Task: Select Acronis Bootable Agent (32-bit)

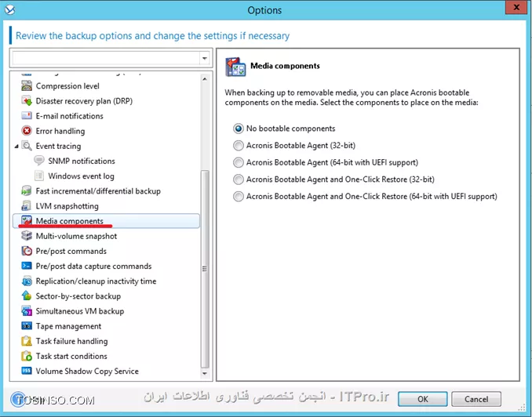Action: (x=239, y=146)
